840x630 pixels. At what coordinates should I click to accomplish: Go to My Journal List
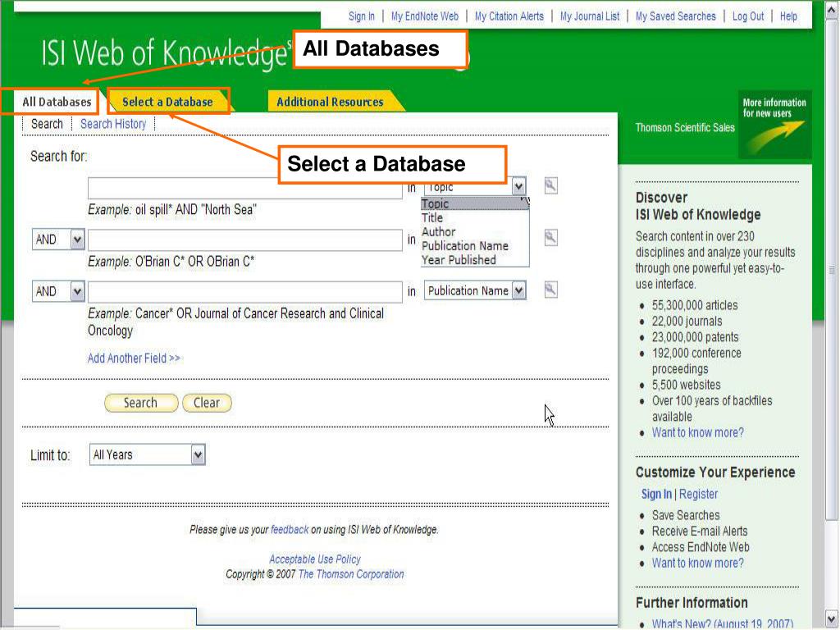coord(590,16)
